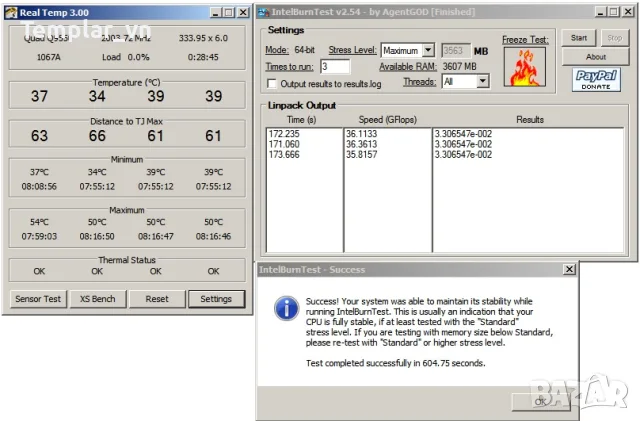The image size is (640, 421).
Task: Click the 36.3613 GFlops speed value
Action: [x=362, y=144]
